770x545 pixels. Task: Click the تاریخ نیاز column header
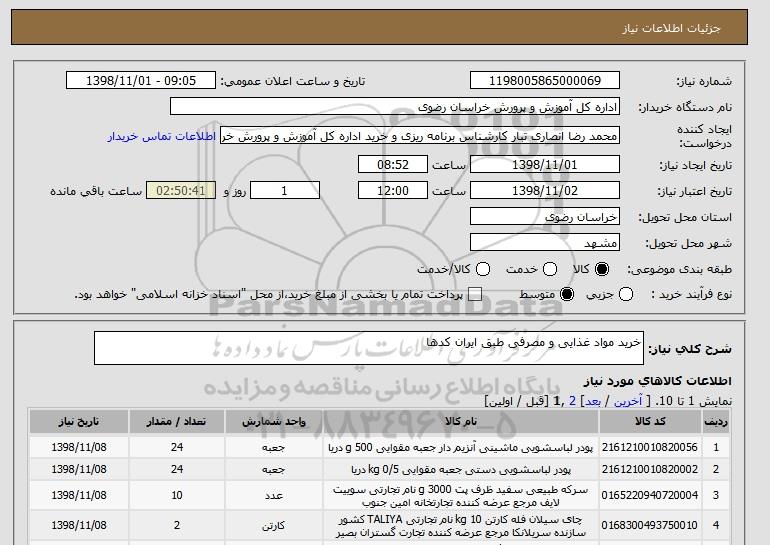[79, 422]
